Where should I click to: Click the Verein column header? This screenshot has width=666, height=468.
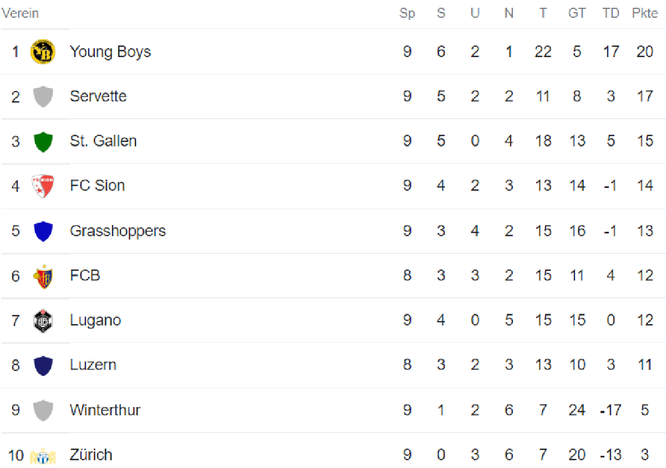pos(20,13)
